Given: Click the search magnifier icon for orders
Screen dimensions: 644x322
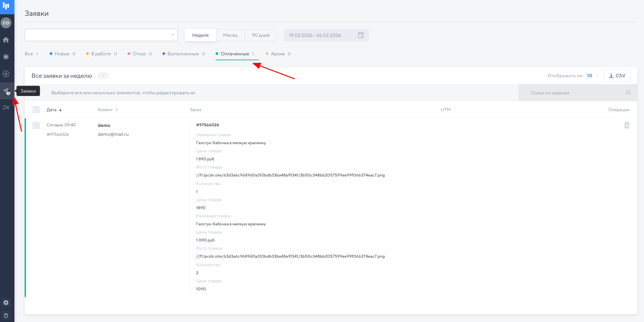Looking at the screenshot, I should (628, 92).
